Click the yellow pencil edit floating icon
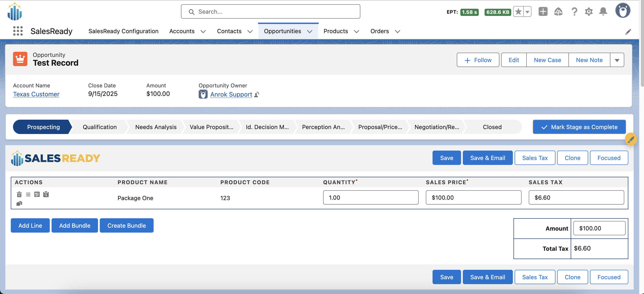 click(x=631, y=139)
